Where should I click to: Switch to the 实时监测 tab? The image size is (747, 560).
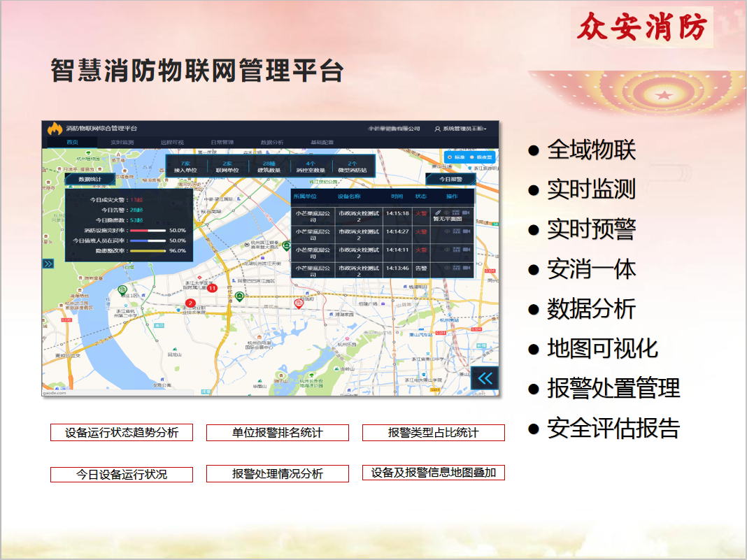[122, 143]
